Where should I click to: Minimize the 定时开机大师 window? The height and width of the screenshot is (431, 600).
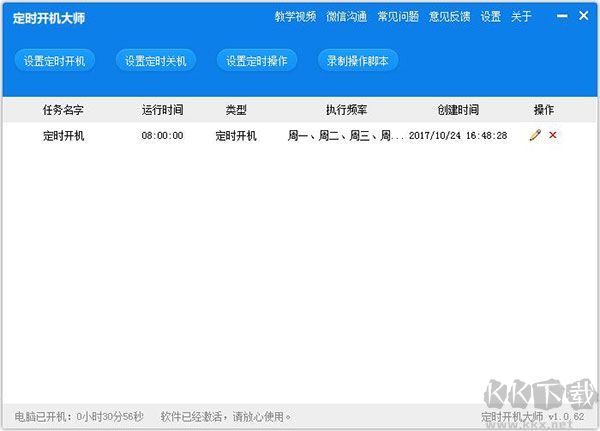[561, 16]
